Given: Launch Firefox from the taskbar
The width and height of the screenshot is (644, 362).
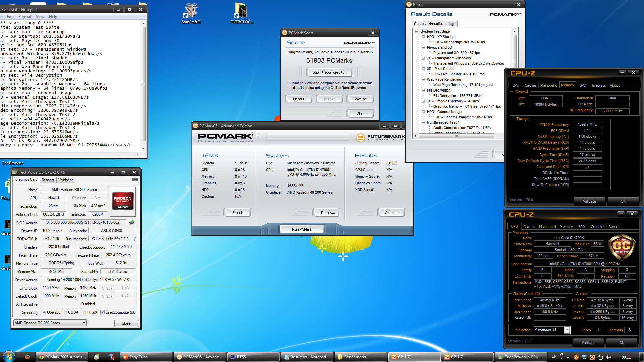Looking at the screenshot, I should coord(27,357).
